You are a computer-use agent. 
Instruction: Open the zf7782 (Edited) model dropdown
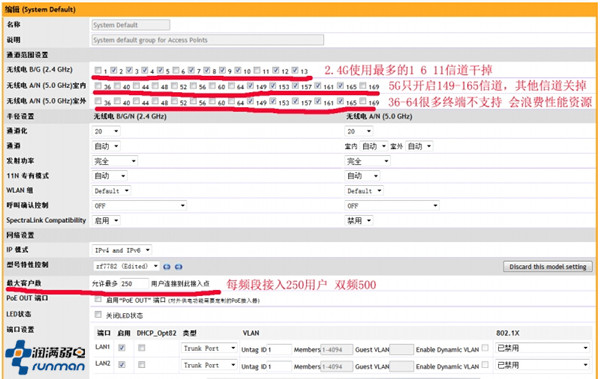pos(126,266)
